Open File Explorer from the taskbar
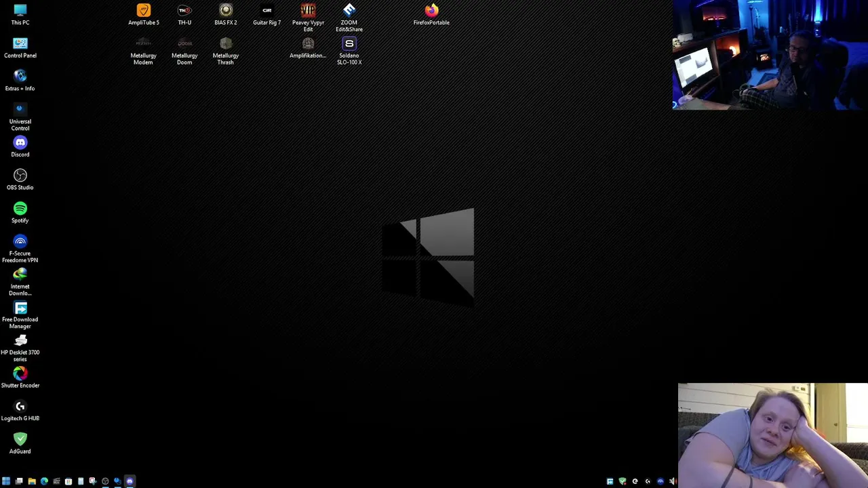The image size is (868, 488). click(32, 481)
